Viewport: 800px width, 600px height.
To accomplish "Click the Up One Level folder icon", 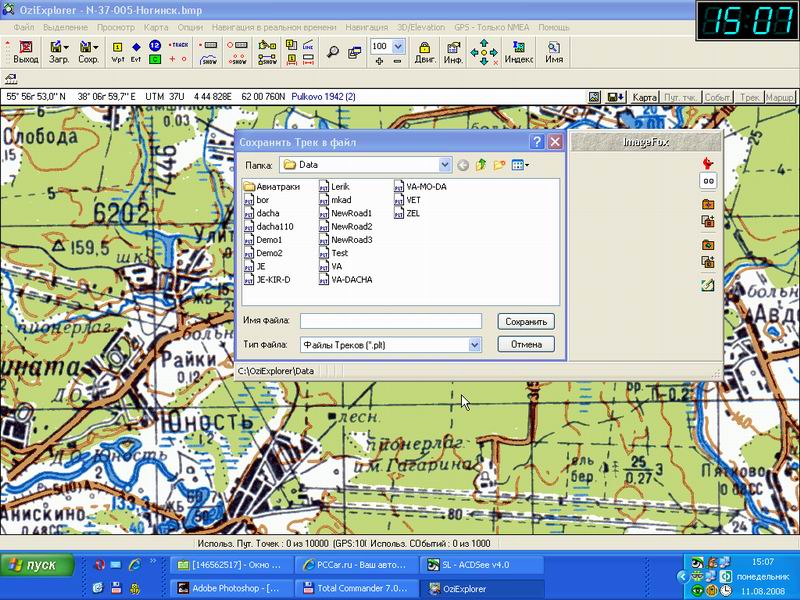I will [x=481, y=164].
